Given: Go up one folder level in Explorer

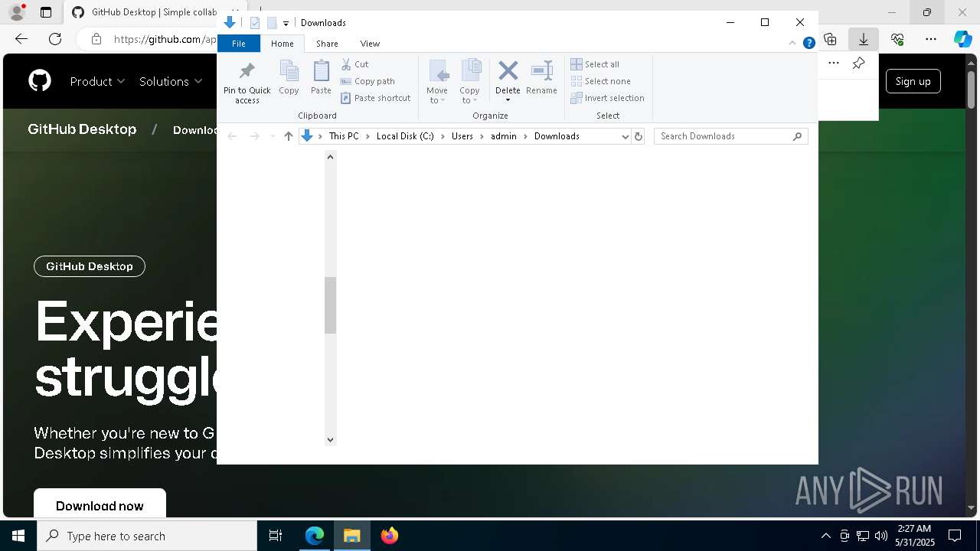Looking at the screenshot, I should click(x=288, y=136).
